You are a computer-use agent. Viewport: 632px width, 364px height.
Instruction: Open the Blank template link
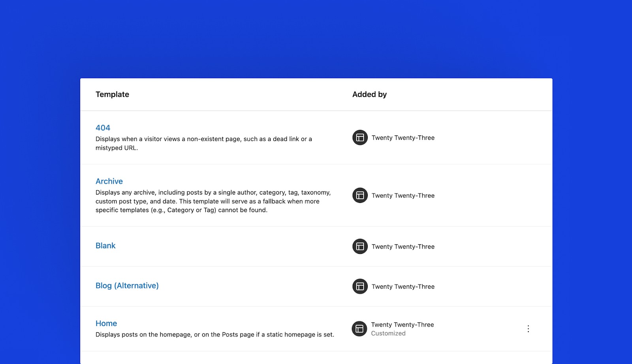(105, 246)
